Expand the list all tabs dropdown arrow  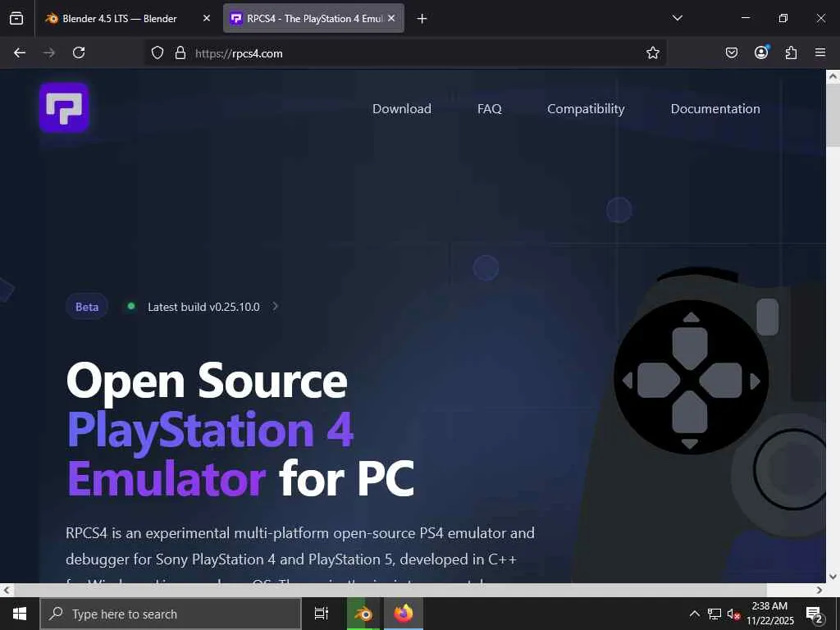coord(677,18)
